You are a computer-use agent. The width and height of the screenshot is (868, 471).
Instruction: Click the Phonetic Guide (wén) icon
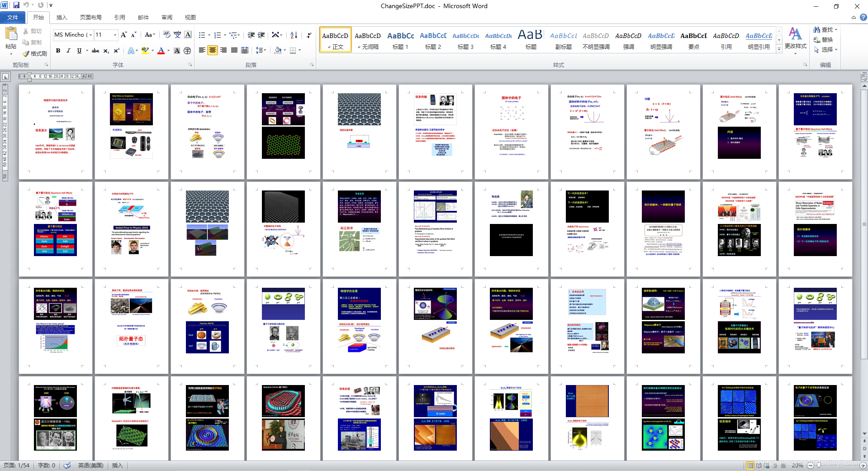(x=177, y=35)
